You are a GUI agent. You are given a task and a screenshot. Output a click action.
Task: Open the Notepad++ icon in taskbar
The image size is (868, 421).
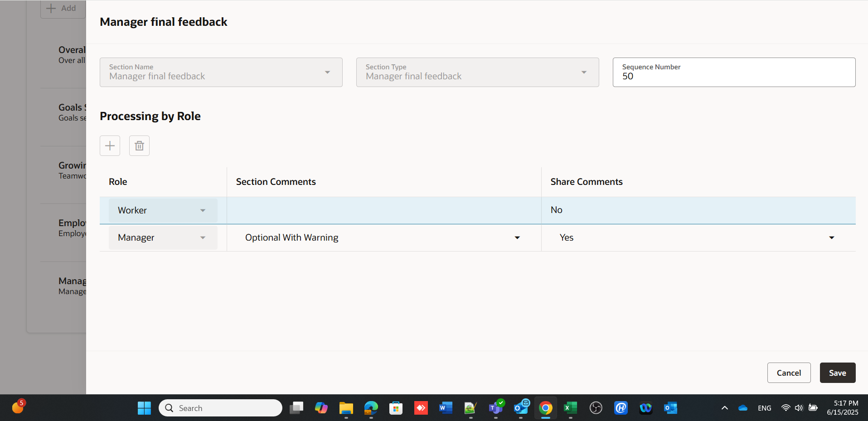[471, 408]
